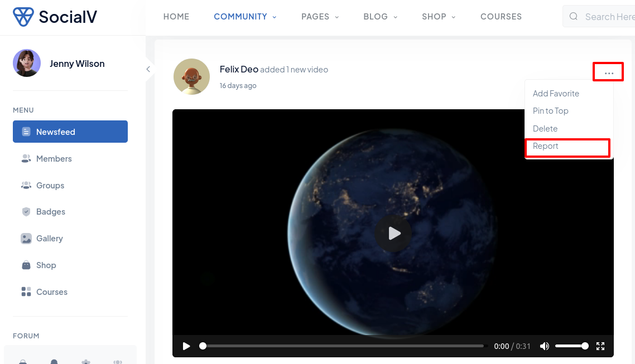
Task: Open SHOP in top navigation
Action: point(434,17)
